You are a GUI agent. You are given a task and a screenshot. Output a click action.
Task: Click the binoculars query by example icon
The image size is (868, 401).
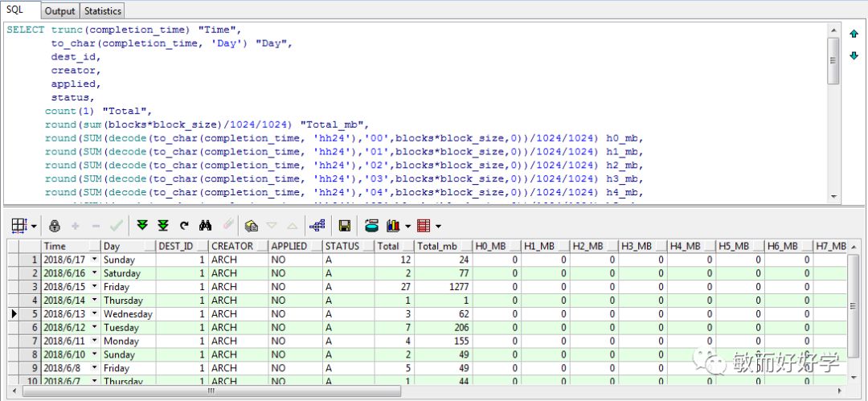coord(206,226)
